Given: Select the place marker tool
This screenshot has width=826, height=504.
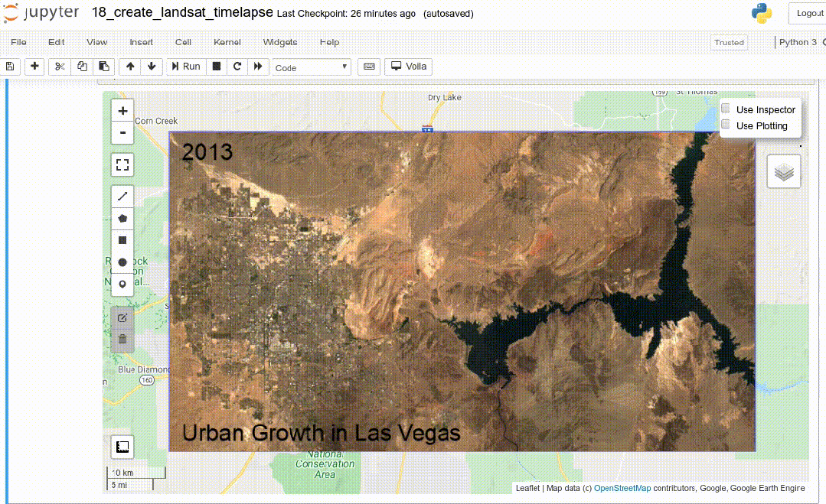Looking at the screenshot, I should 122,284.
